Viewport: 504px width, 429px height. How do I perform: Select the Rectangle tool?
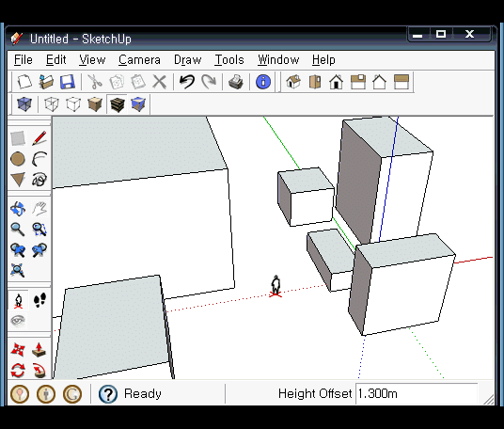pos(18,138)
